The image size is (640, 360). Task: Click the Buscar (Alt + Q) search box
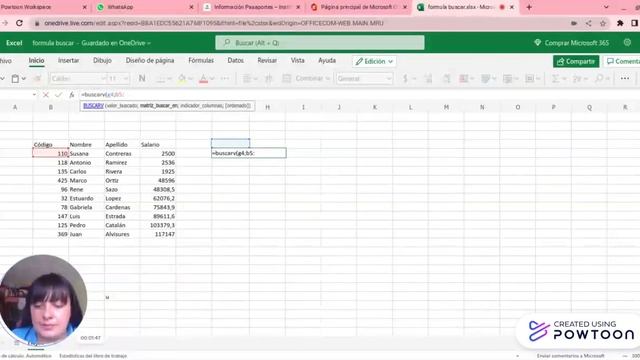(x=320, y=43)
